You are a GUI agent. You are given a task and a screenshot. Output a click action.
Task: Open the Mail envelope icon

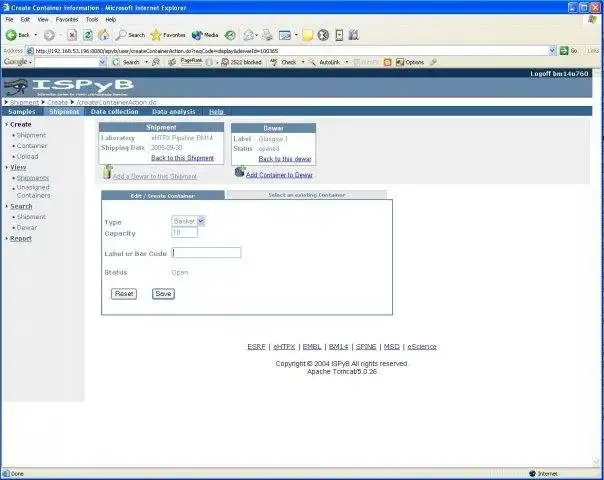248,35
